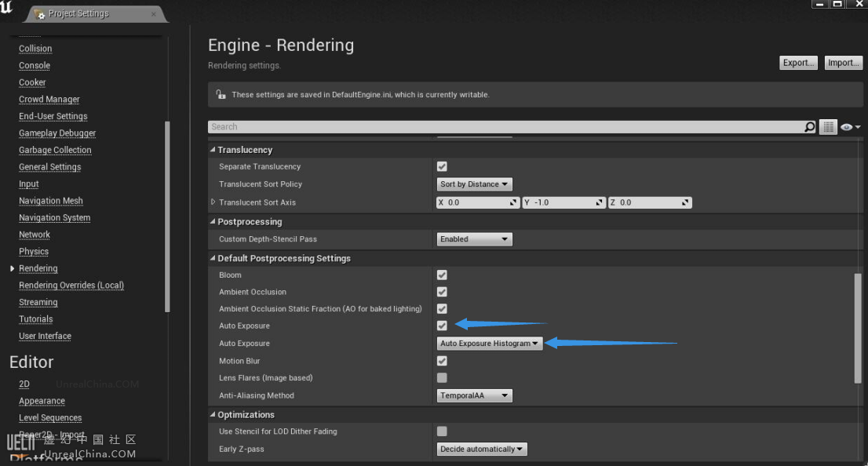Image resolution: width=868 pixels, height=466 pixels.
Task: Open the Auto Exposure Histogram dropdown
Action: 490,344
